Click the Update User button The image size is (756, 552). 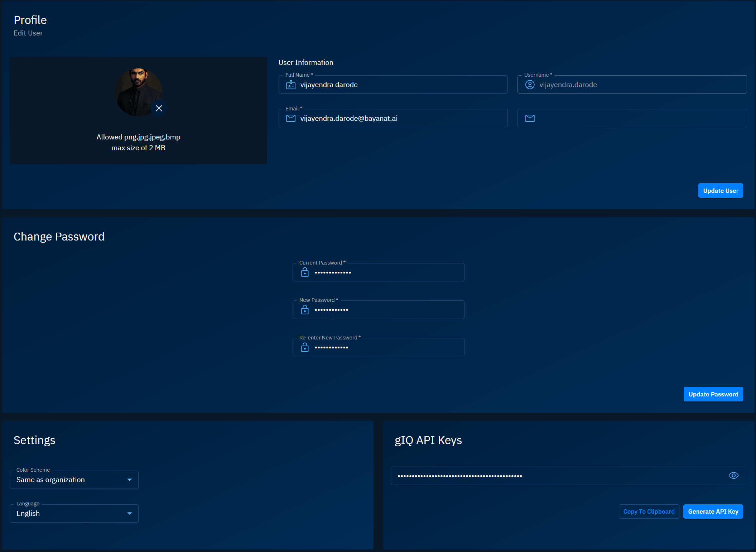click(x=721, y=190)
